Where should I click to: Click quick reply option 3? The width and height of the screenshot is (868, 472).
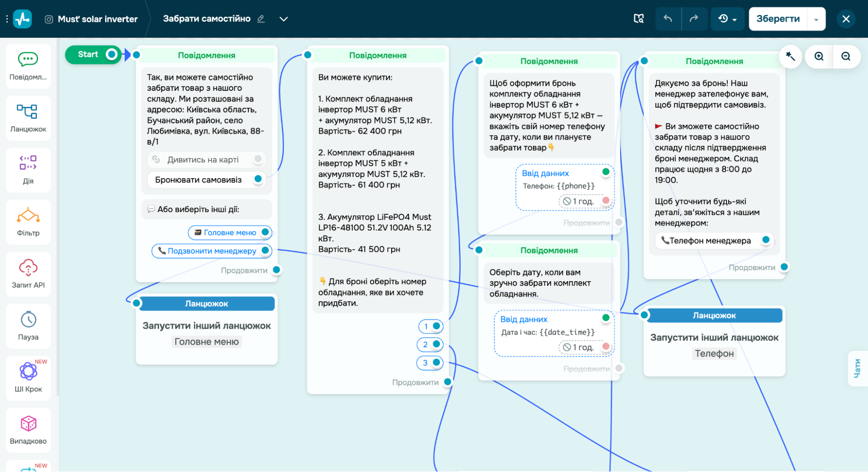430,362
